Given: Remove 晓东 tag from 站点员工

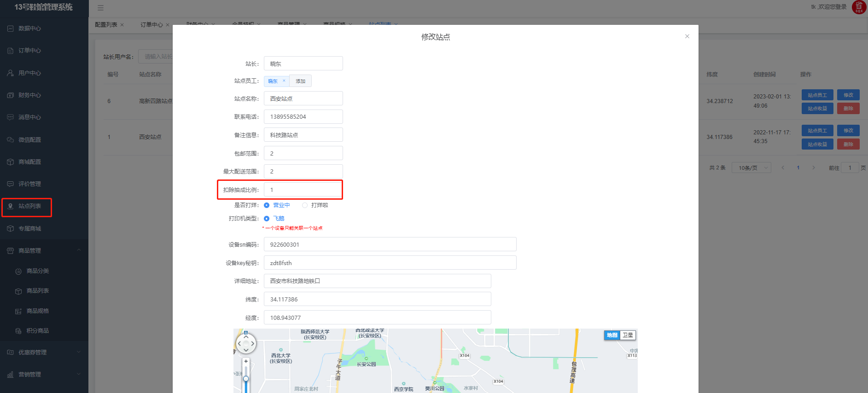Looking at the screenshot, I should point(284,81).
